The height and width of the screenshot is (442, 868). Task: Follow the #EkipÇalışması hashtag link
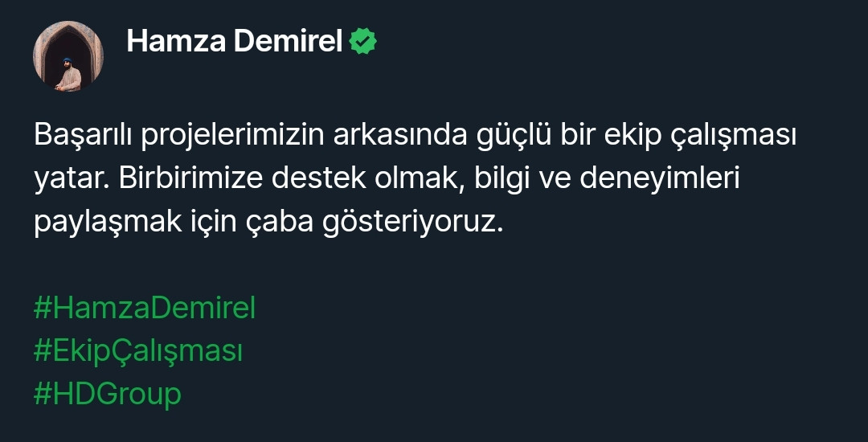pos(138,351)
